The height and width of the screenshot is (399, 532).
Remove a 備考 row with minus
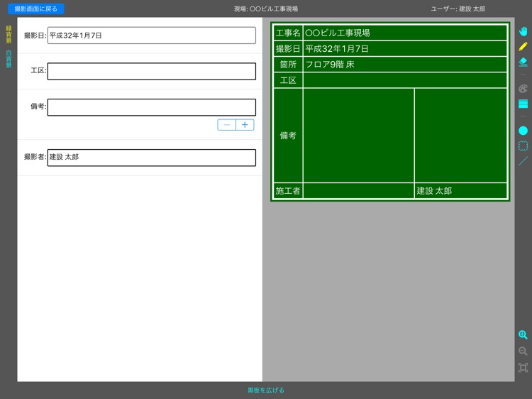click(227, 125)
